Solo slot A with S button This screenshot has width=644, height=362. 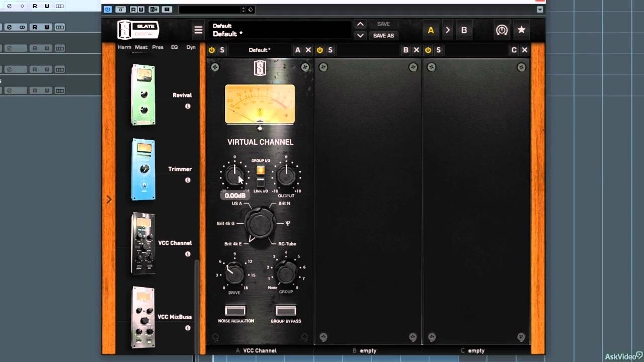coord(222,50)
